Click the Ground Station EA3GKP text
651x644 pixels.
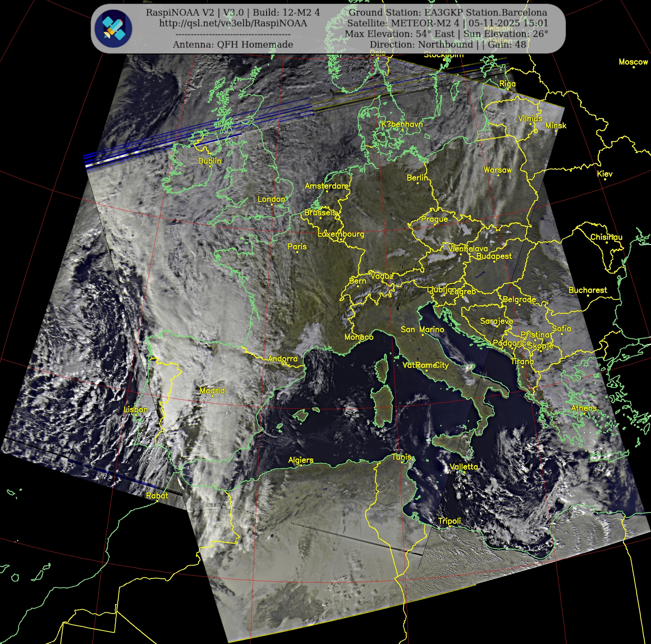(x=448, y=12)
